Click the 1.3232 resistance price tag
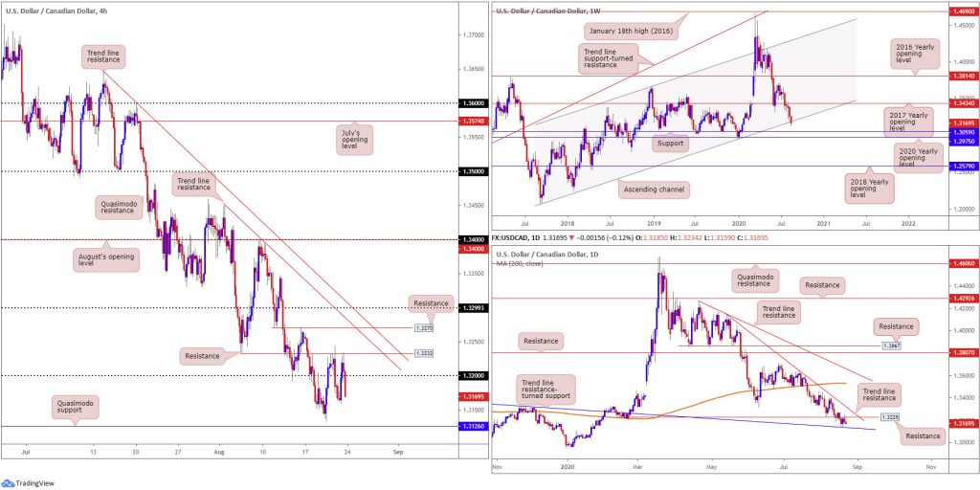Image resolution: width=980 pixels, height=490 pixels. [424, 353]
